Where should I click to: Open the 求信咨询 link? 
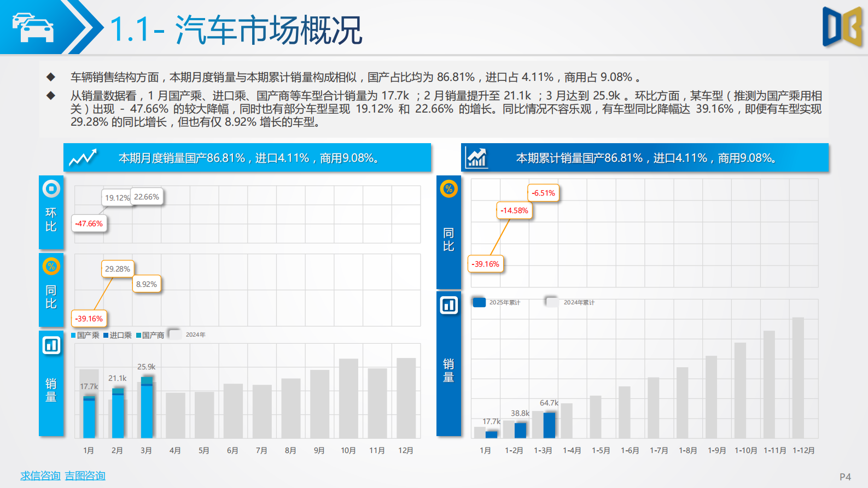click(40, 475)
